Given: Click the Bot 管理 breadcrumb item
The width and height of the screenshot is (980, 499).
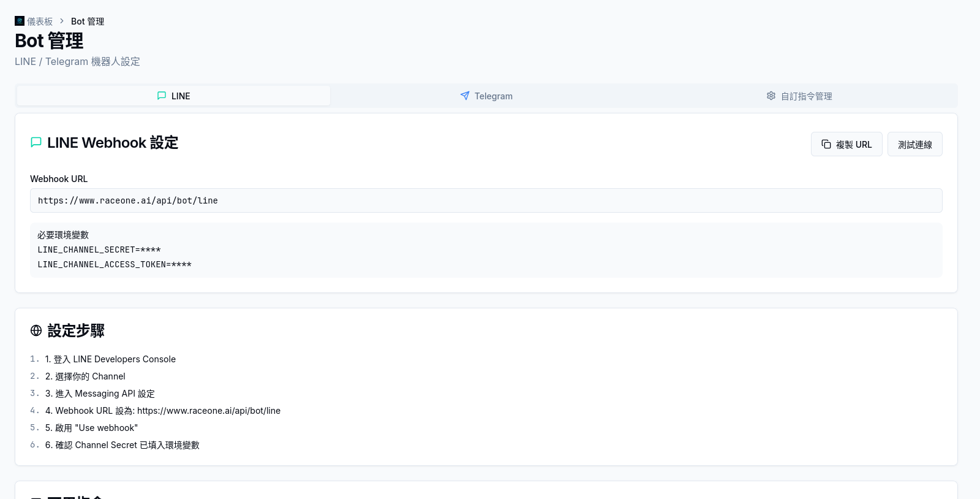Looking at the screenshot, I should (x=88, y=21).
